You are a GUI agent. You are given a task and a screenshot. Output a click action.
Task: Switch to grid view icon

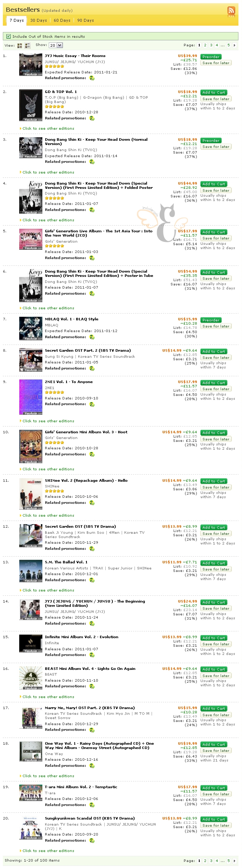tap(20, 46)
